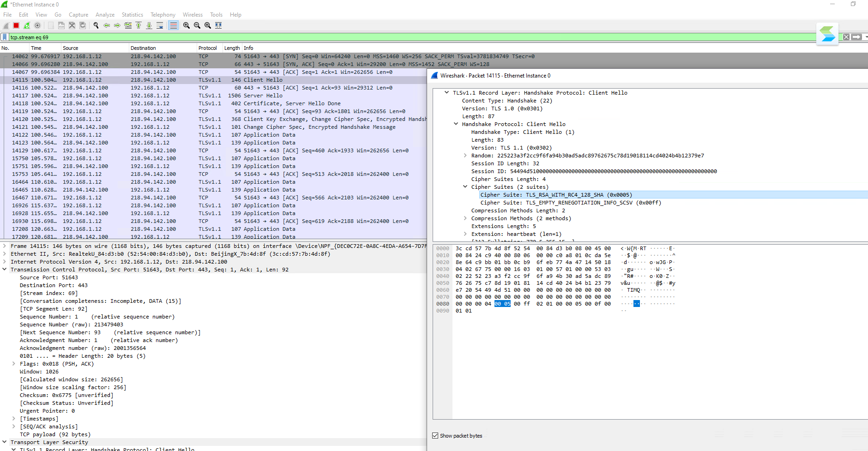Toggle colorize packet list
The height and width of the screenshot is (451, 868).
click(173, 25)
